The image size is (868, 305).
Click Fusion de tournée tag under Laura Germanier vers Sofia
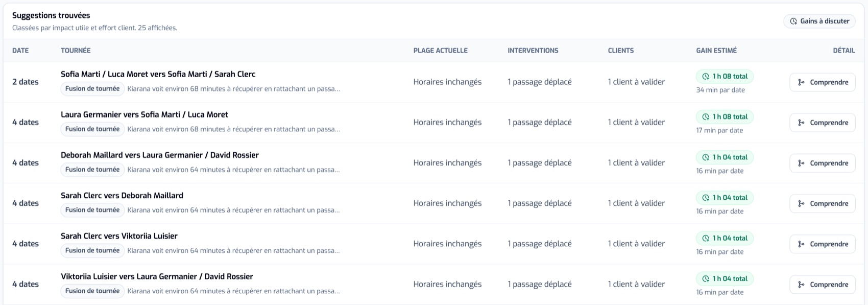coord(92,129)
